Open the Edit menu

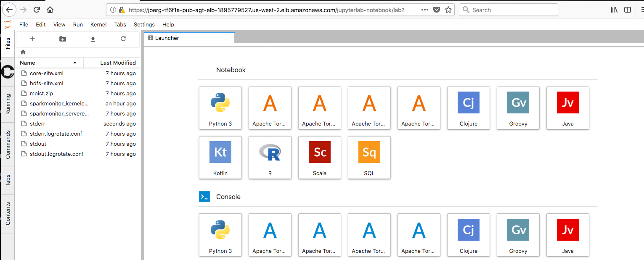pyautogui.click(x=41, y=24)
